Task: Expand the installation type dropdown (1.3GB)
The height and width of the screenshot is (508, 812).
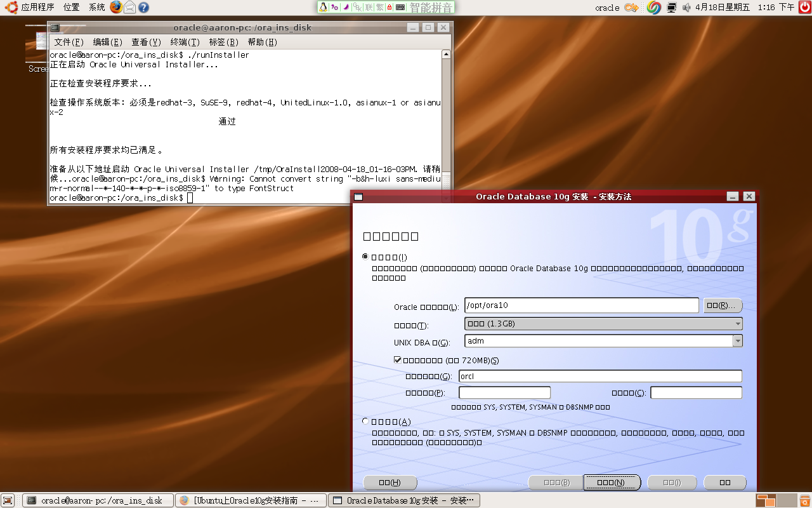Action: pos(603,324)
